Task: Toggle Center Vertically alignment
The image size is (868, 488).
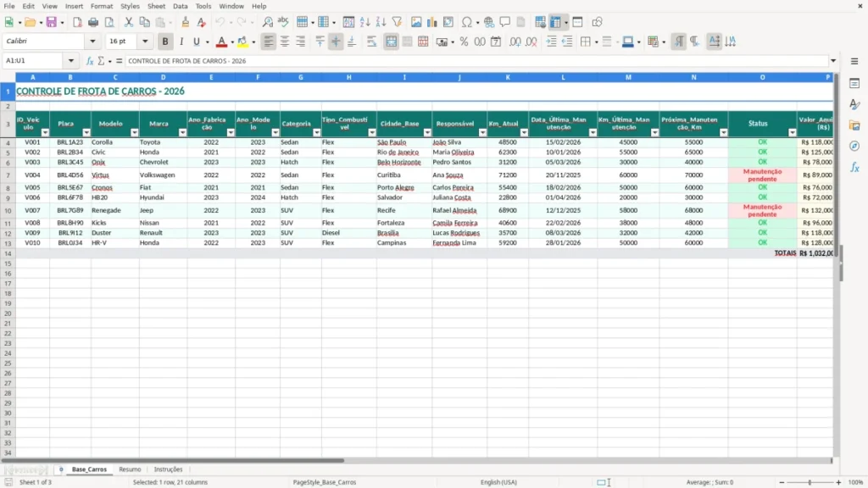Action: (x=336, y=42)
